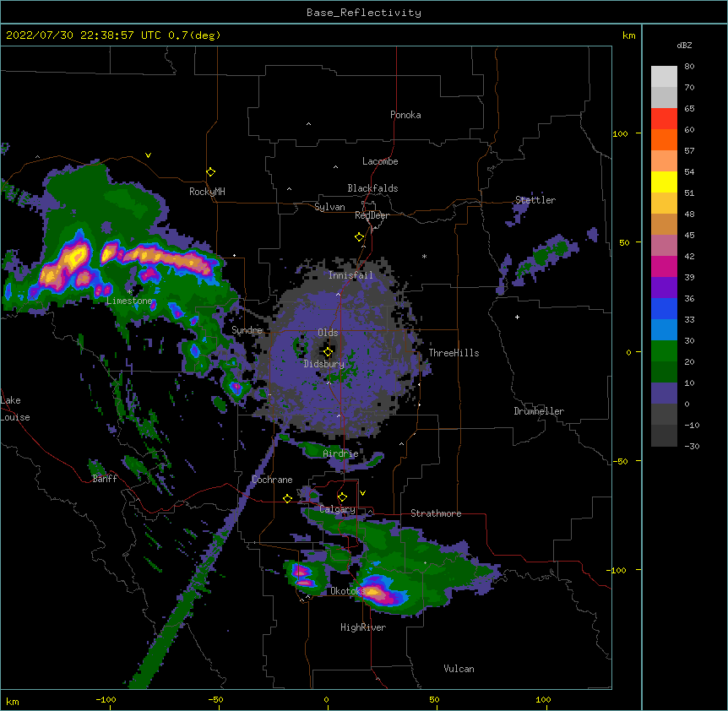Click the RockyMH label

coord(207,192)
